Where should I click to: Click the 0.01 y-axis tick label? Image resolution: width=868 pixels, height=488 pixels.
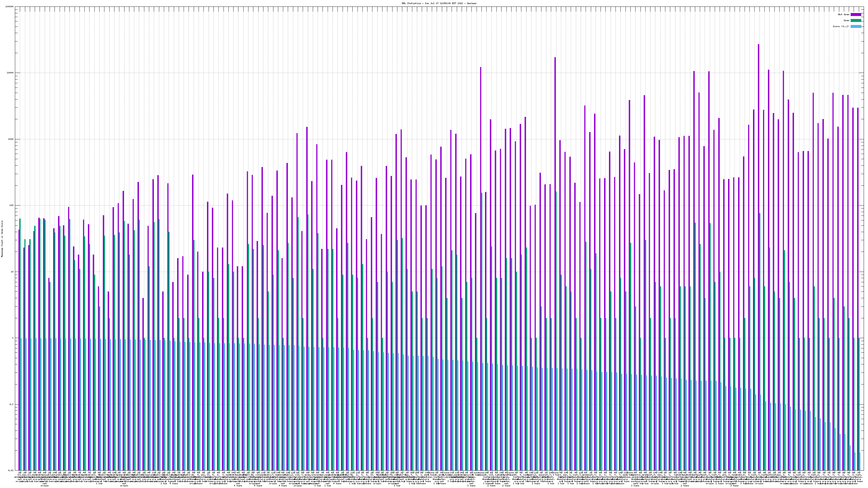(11, 470)
